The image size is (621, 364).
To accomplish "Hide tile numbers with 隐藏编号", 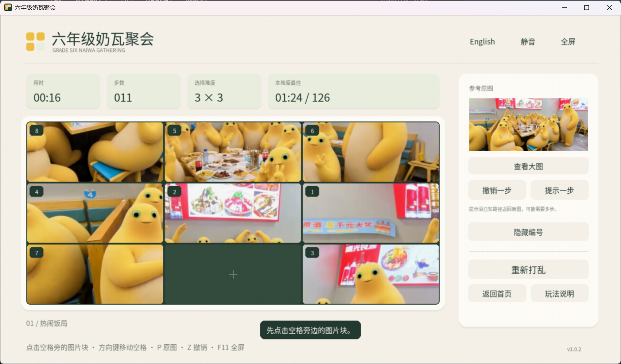I will 528,232.
